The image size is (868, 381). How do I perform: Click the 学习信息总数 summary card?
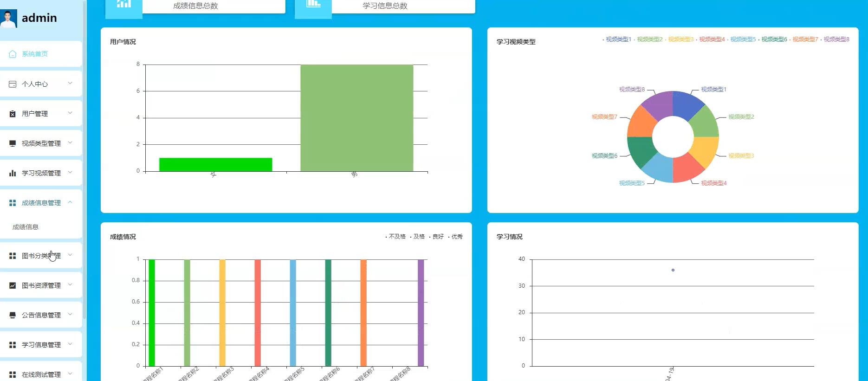click(385, 6)
